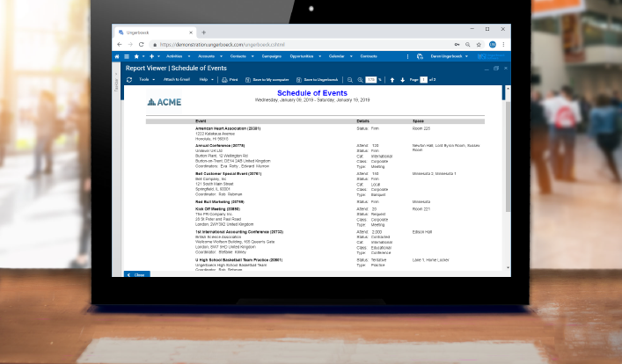Expand the Accounts dropdown arrow

pyautogui.click(x=221, y=56)
